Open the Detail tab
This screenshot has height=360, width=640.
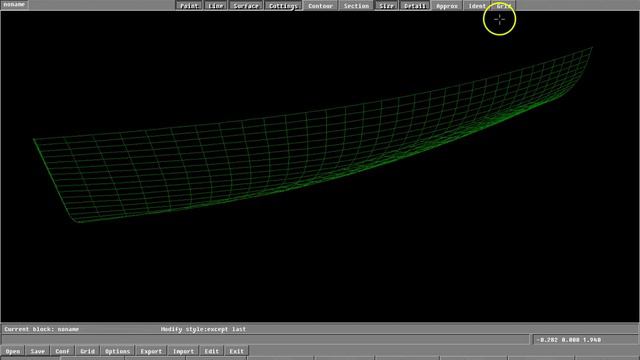[x=415, y=6]
